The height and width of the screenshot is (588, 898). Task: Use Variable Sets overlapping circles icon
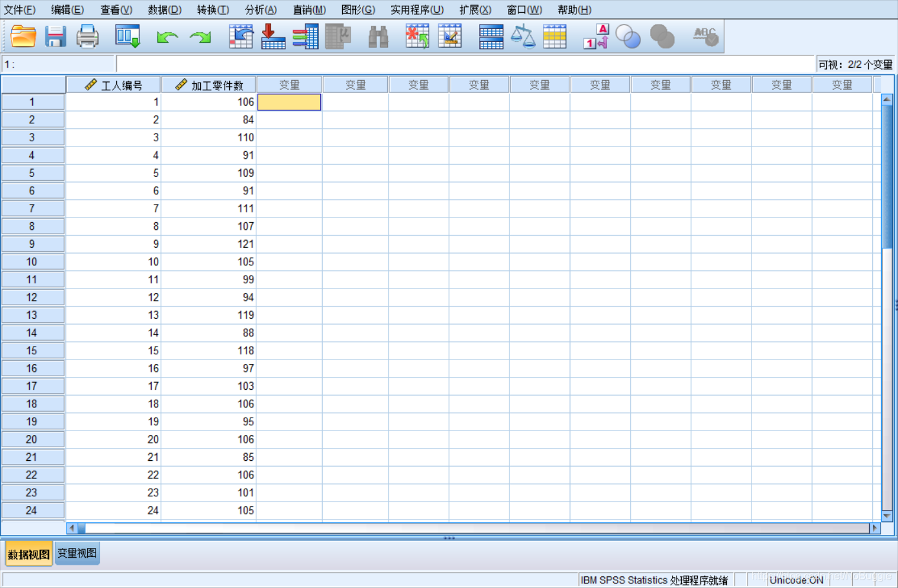pyautogui.click(x=628, y=37)
